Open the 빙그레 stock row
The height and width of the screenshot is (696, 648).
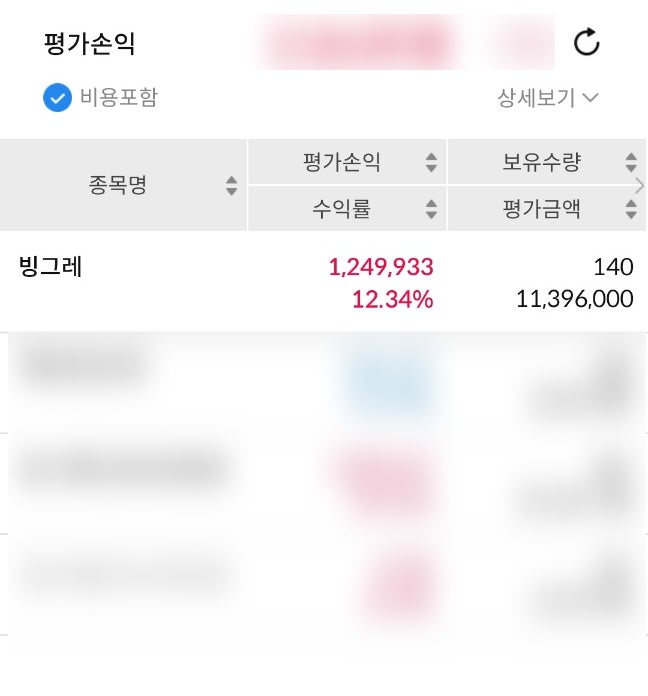[x=50, y=267]
